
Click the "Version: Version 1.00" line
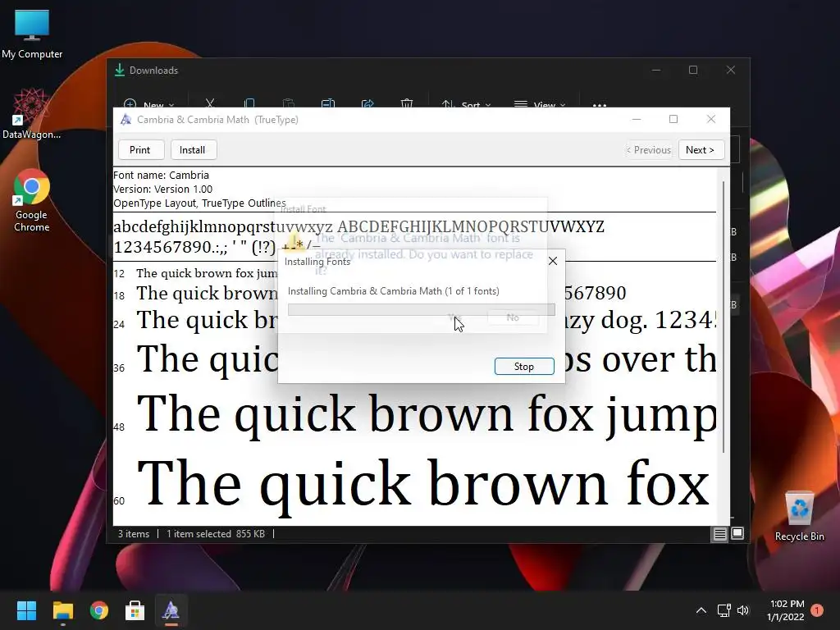[x=163, y=189]
